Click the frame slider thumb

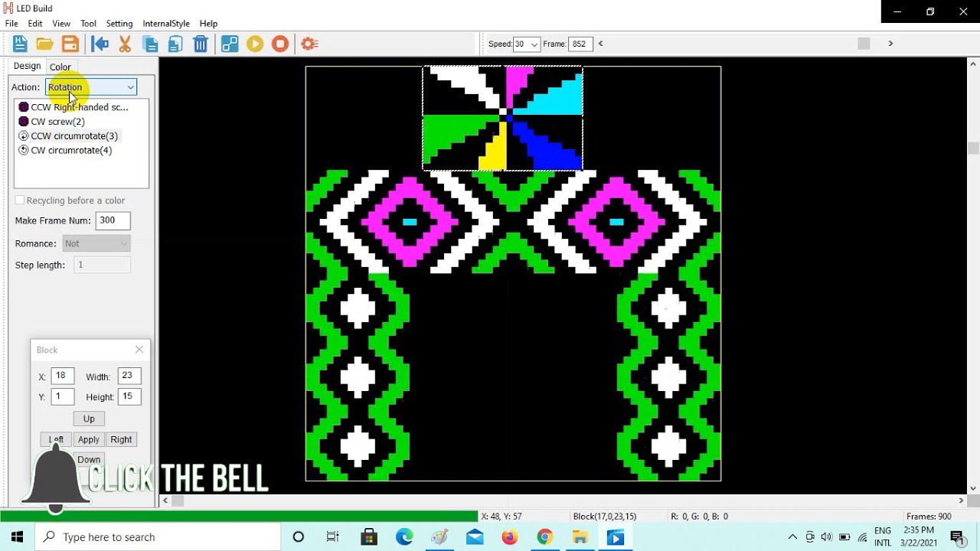tap(864, 44)
